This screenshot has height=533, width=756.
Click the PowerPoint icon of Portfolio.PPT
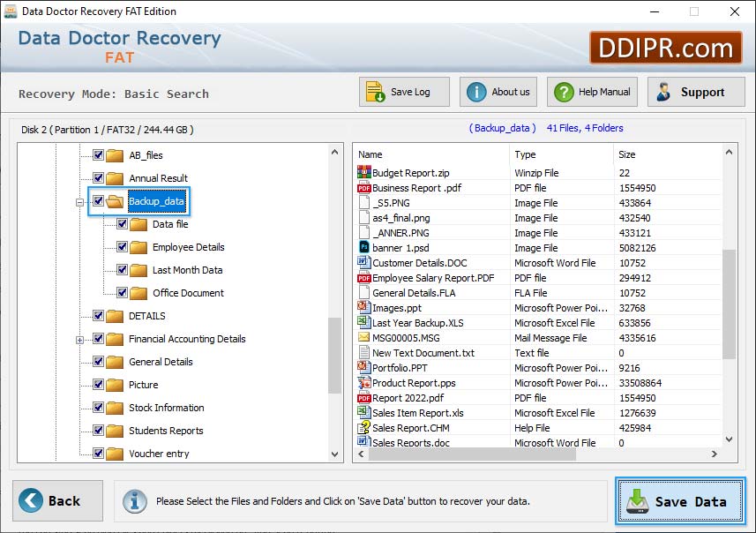tap(363, 366)
